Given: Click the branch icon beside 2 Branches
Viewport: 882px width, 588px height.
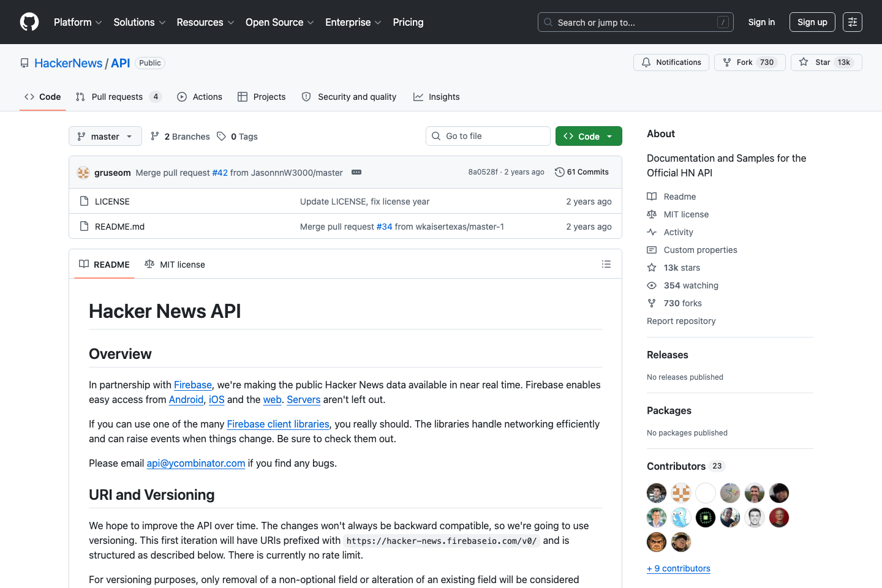Looking at the screenshot, I should (156, 136).
